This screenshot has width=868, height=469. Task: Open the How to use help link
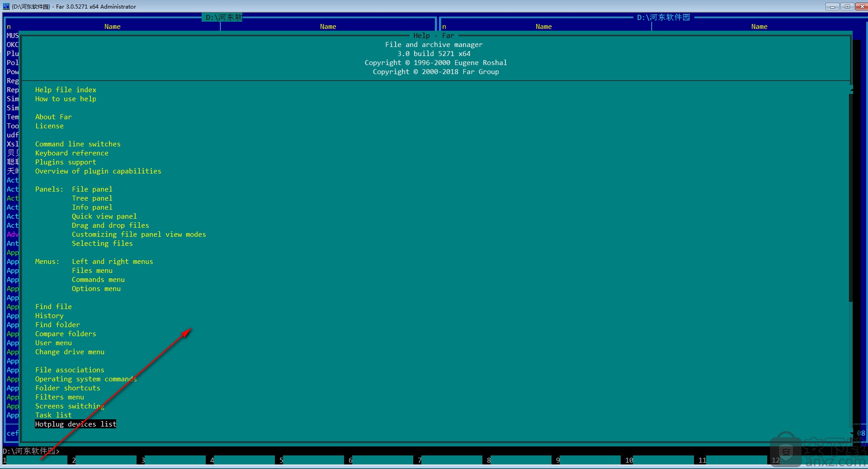coord(66,99)
